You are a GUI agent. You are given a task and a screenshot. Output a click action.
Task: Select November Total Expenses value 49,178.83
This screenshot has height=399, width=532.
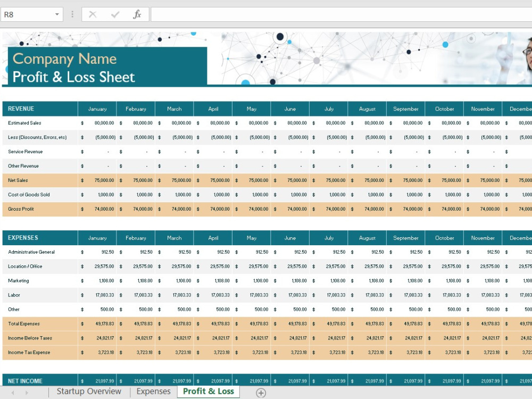click(x=483, y=323)
